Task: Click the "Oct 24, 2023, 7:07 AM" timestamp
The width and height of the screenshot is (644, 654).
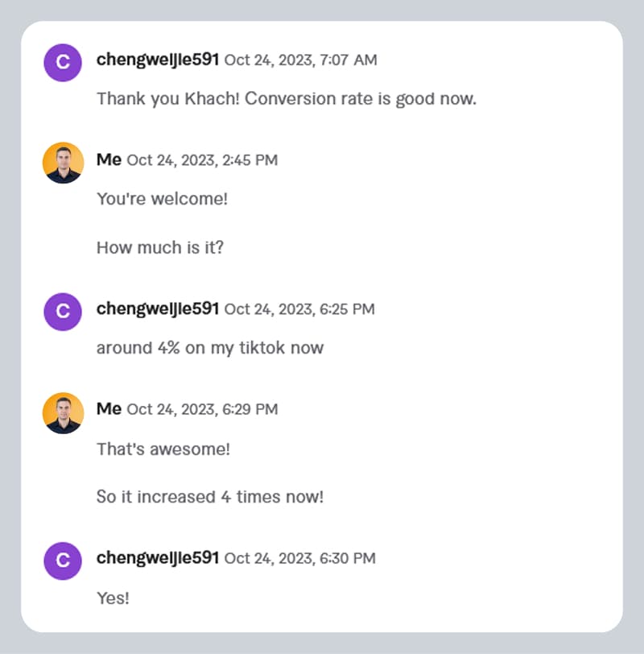Action: (300, 60)
